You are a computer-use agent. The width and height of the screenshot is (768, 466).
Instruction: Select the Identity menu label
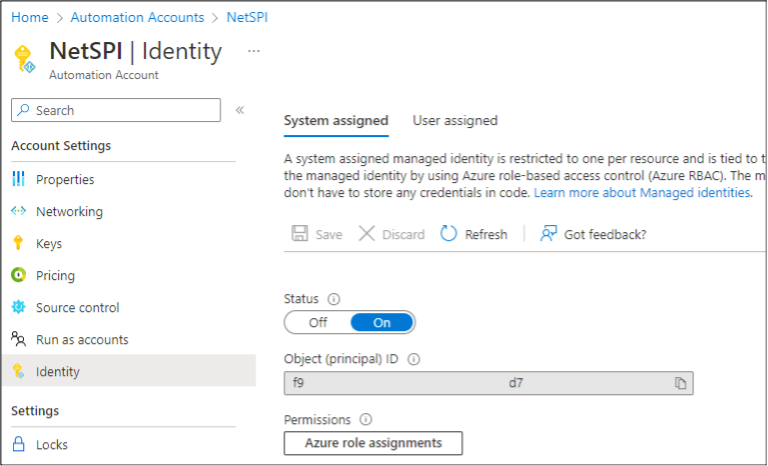point(57,371)
